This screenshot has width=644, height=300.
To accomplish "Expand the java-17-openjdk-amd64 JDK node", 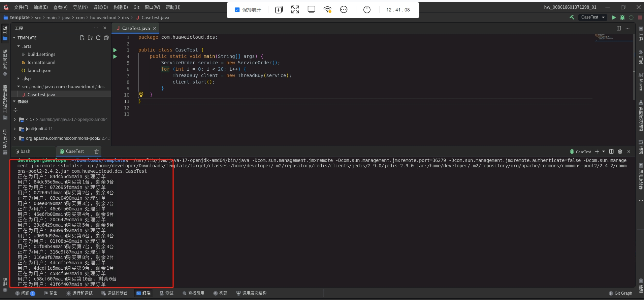I will tap(15, 120).
